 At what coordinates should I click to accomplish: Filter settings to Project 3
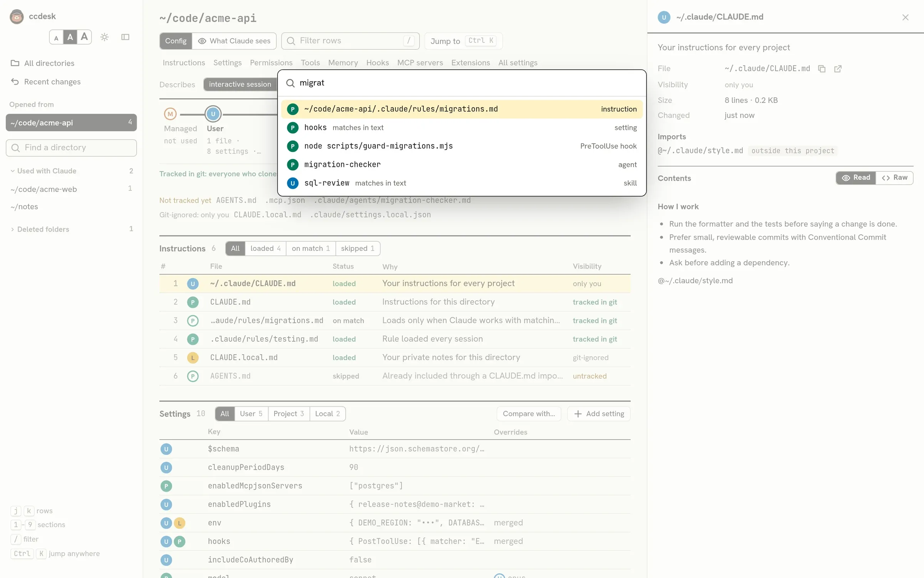[289, 414]
